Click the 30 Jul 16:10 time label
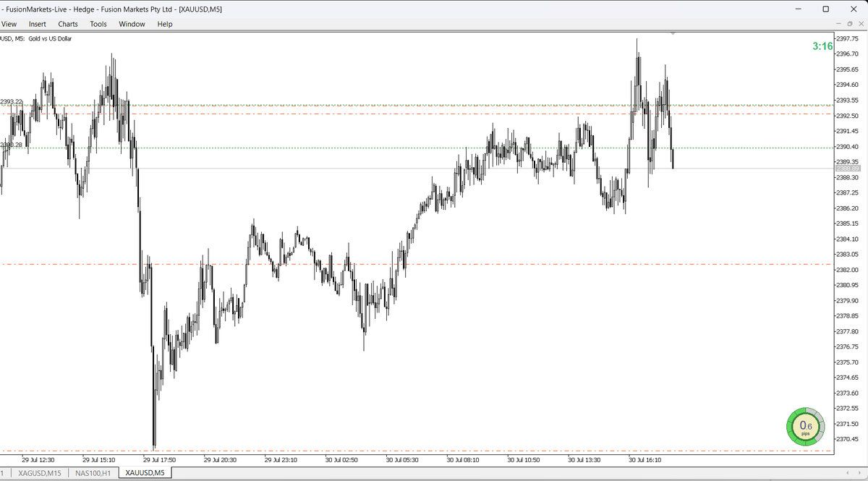Screen dimensions: 868x481 point(645,459)
